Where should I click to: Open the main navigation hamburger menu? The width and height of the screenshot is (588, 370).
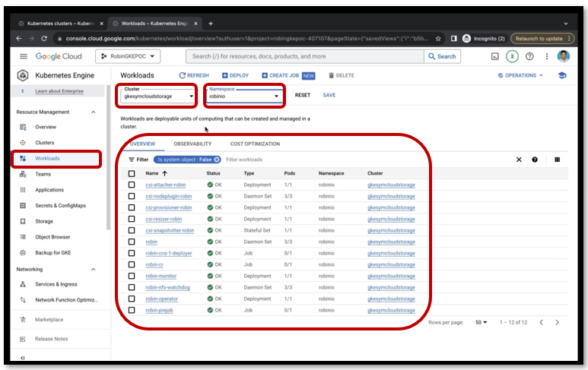point(24,56)
